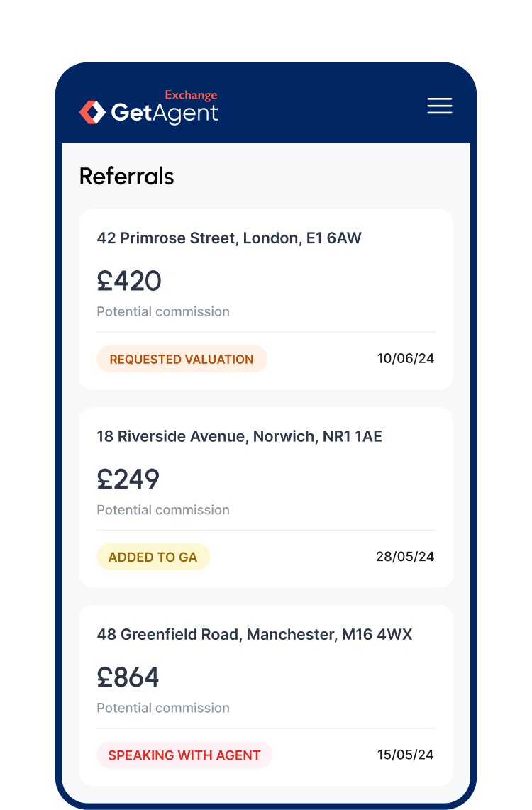Select the £420 commission amount
The width and height of the screenshot is (532, 810).
129,282
